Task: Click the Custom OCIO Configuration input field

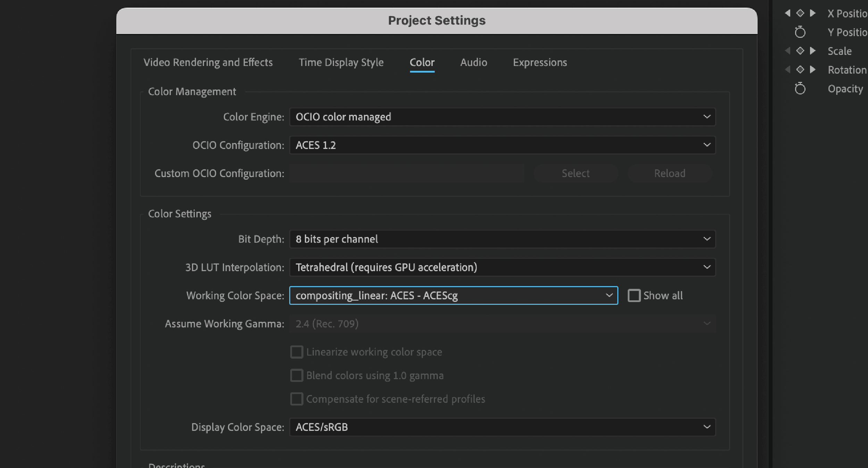Action: (x=406, y=173)
